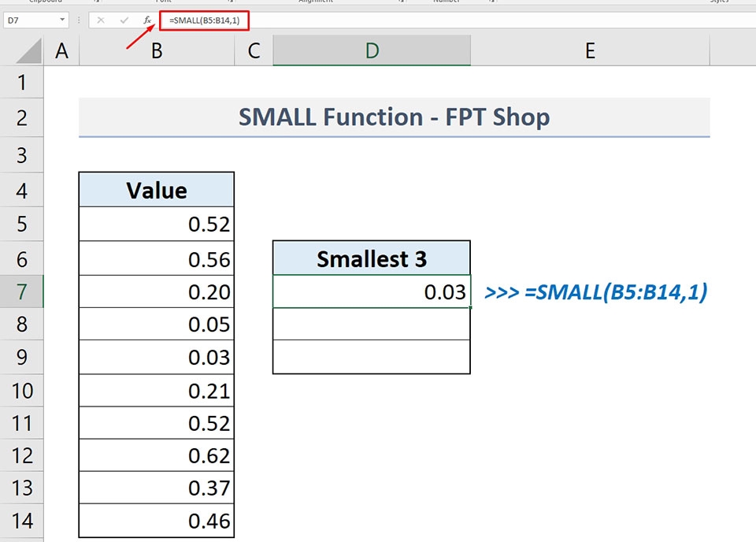Select row 9 header
Screen dimensions: 756x542
(22, 358)
